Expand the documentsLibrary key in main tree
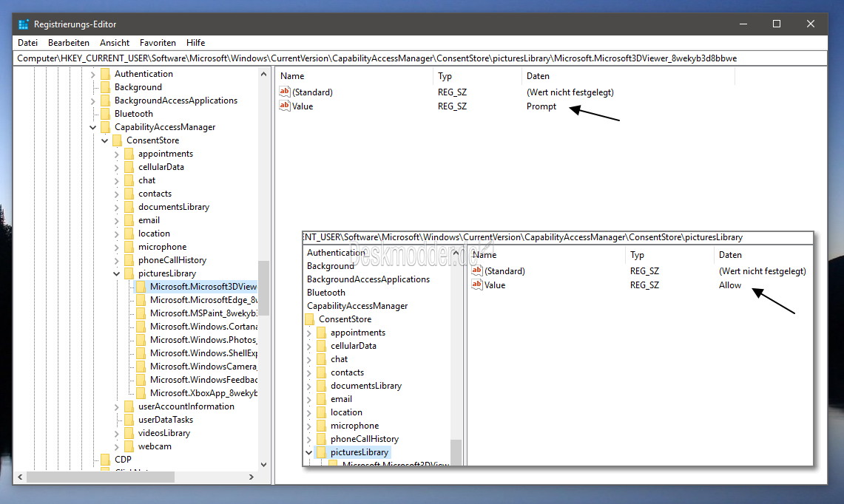 [116, 207]
